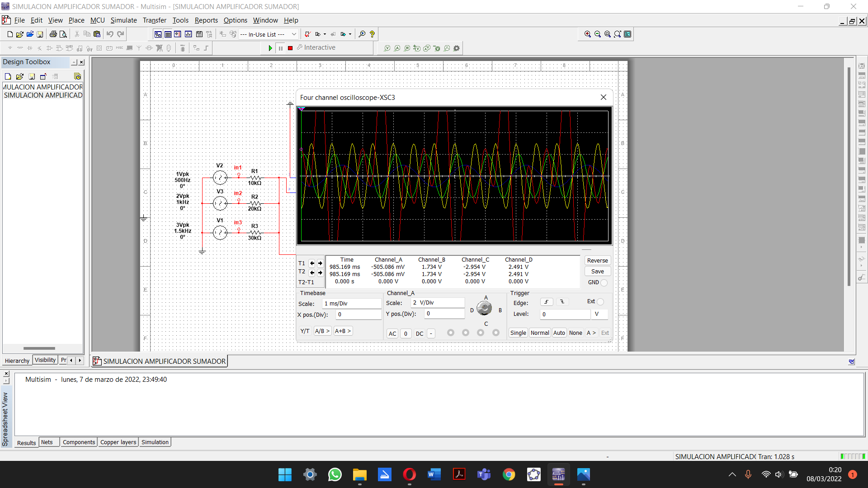Move cursor T1 right with arrow
The width and height of the screenshot is (868, 488).
(x=320, y=263)
